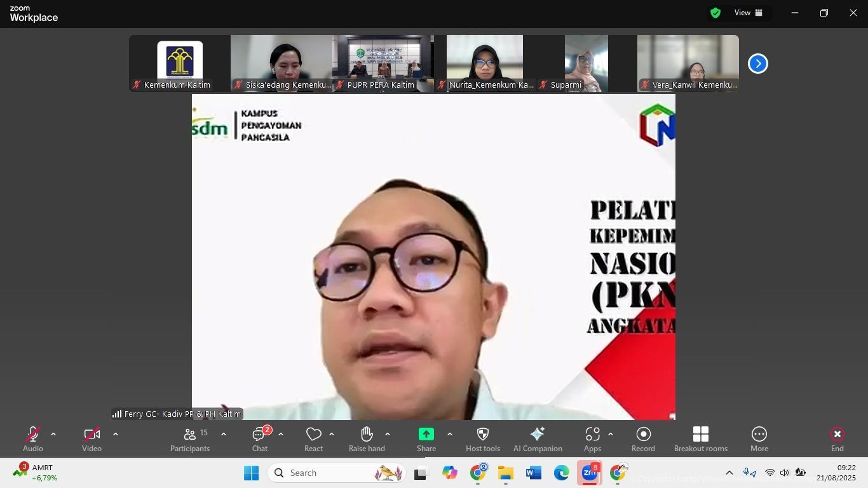Image resolution: width=868 pixels, height=488 pixels.
Task: Open the Share options caret
Action: tap(450, 434)
